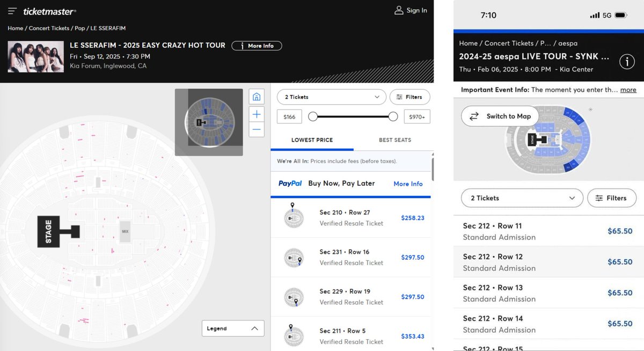Open the 2 Tickets dropdown on desktop page
Screen dimensions: 644x351
[x=332, y=97]
